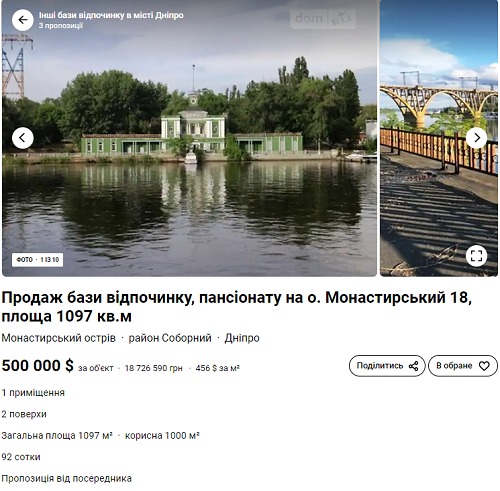This screenshot has height=491, width=500.
Task: Click the share icon in Поділитись
Action: [x=413, y=366]
